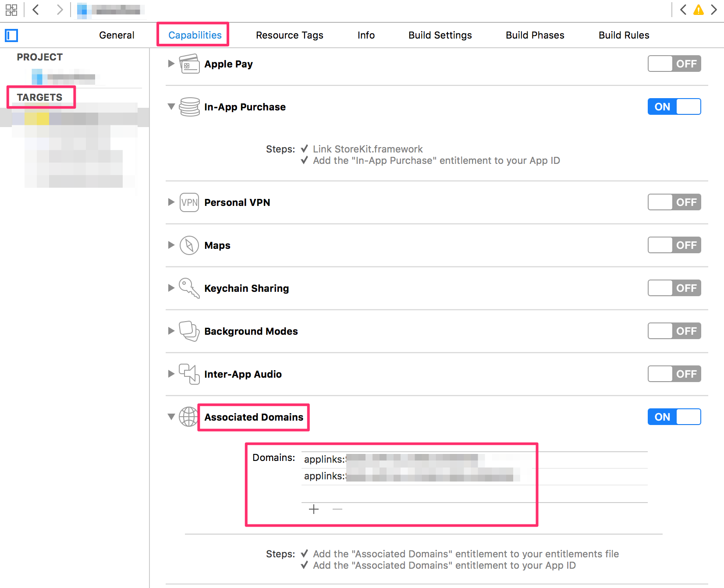Click Associated Domains App ID step text
Screen dimensions: 724x588
(444, 566)
